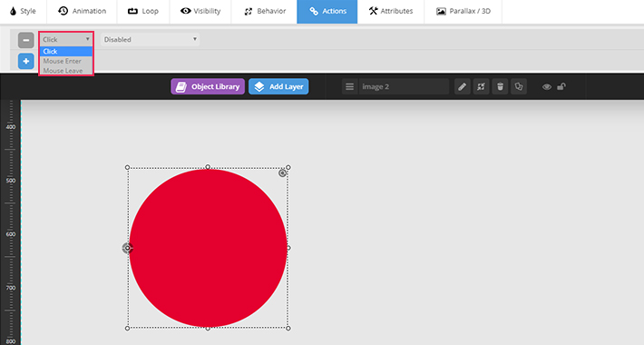Open the Disabled action dropdown

pos(150,39)
